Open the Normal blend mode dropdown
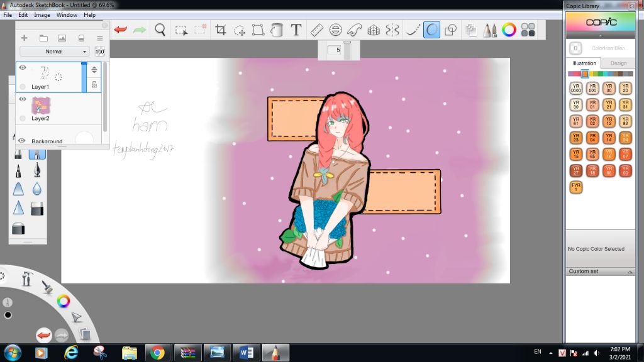644x362 pixels. (54, 52)
